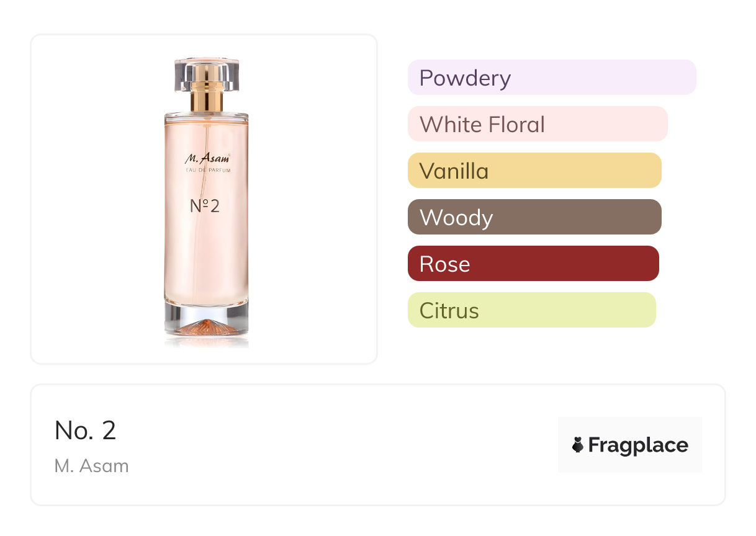Click the EAU DE PARFUM text on bottle

[207, 171]
